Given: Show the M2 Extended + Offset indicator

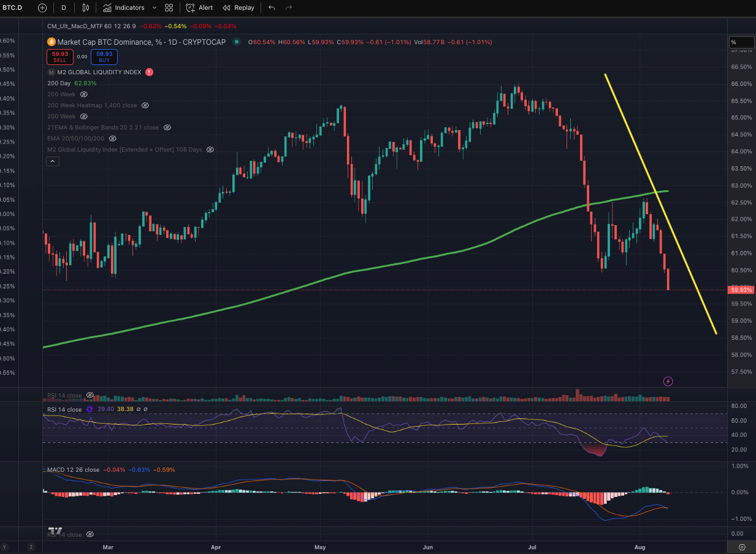Looking at the screenshot, I should pos(210,150).
